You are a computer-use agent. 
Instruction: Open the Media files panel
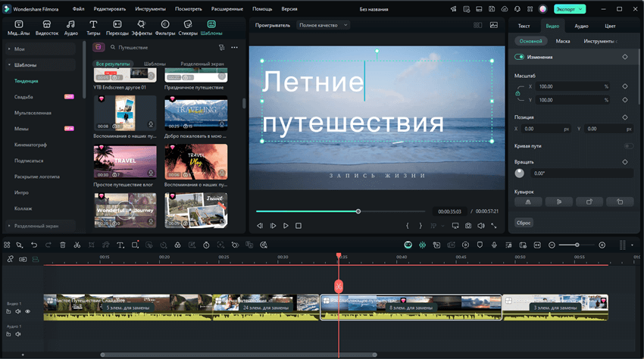(x=18, y=27)
